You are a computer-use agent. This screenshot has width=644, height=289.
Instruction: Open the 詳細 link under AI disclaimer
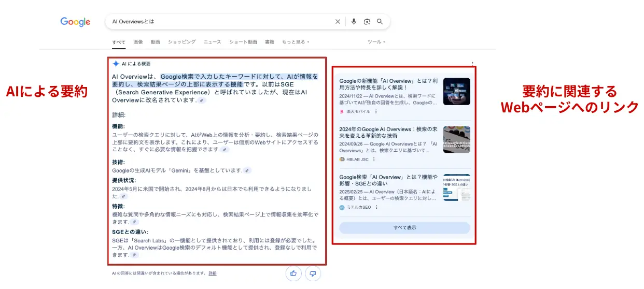[x=213, y=273]
